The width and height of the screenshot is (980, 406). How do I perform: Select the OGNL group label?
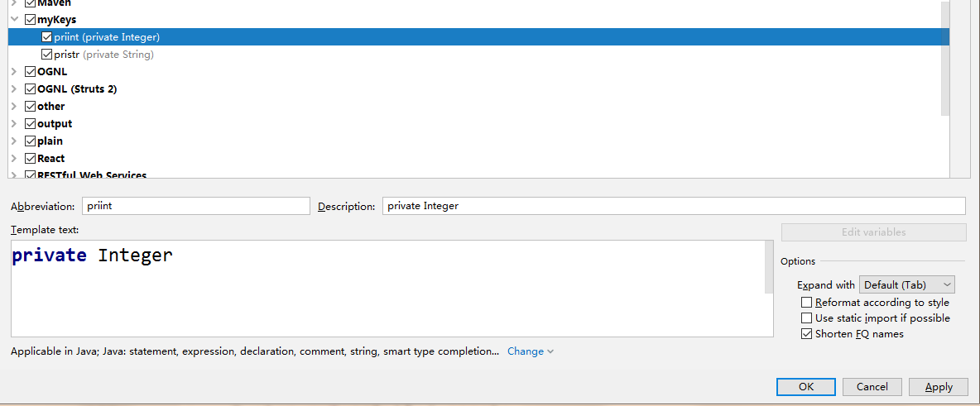[52, 72]
